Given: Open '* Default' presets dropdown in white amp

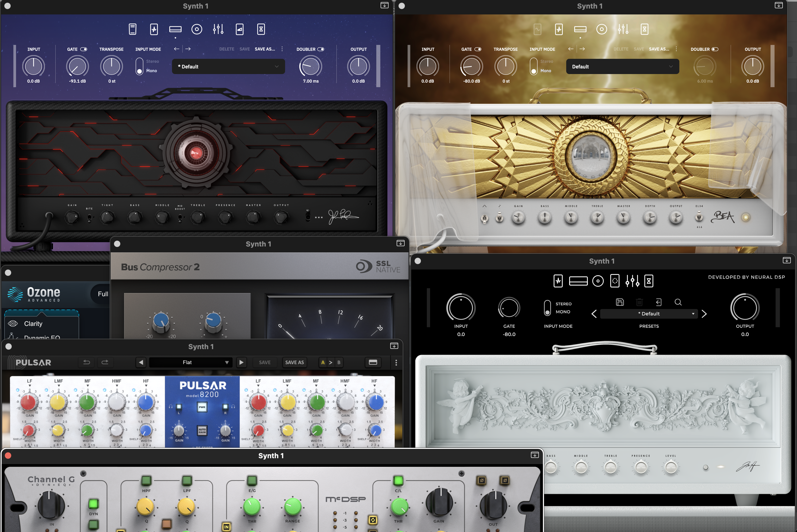Looking at the screenshot, I should click(649, 314).
